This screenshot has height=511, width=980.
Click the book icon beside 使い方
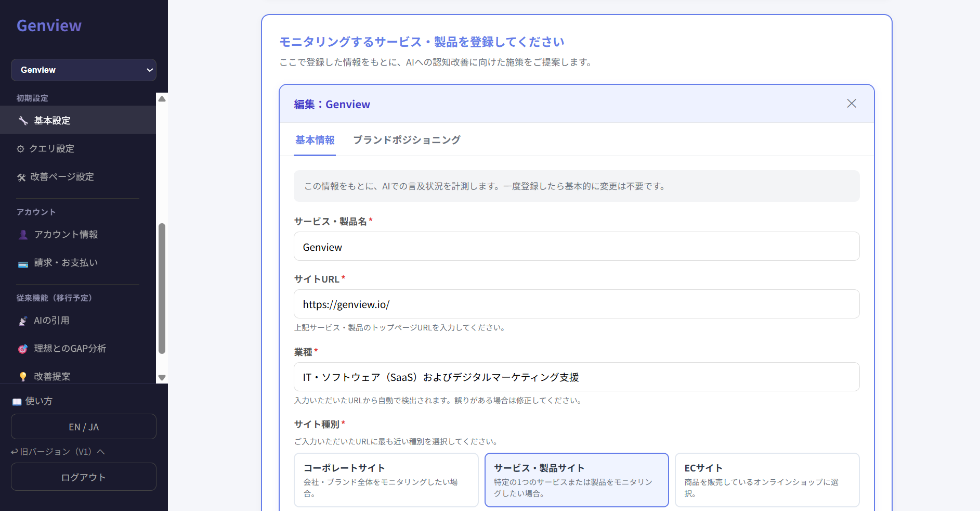pos(17,402)
